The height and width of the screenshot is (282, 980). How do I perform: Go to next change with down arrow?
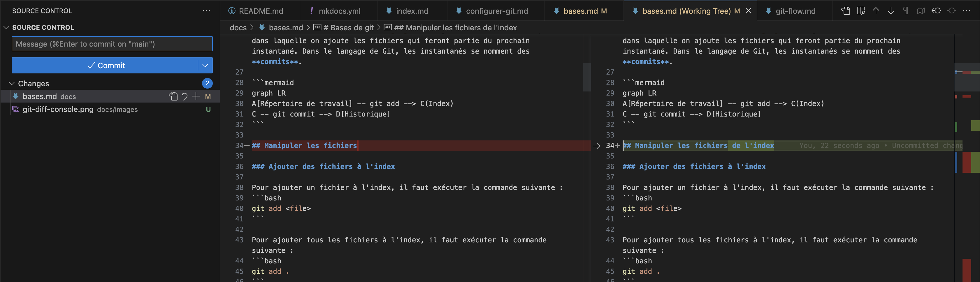tap(891, 11)
